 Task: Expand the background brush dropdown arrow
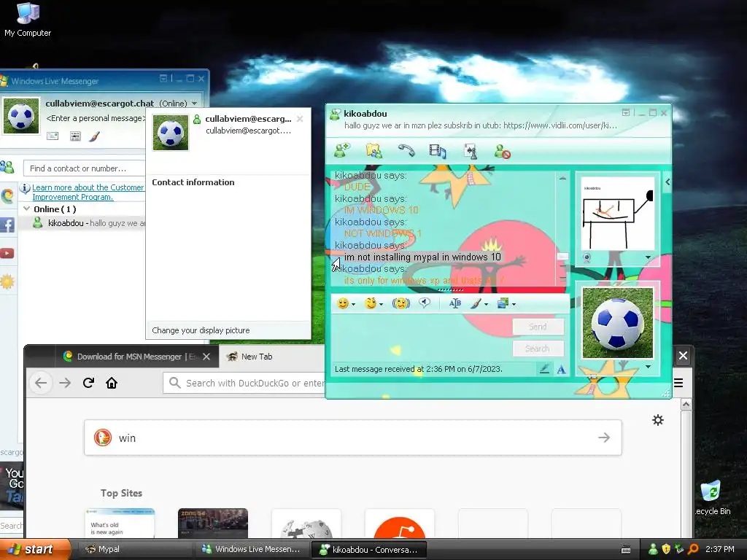tap(487, 304)
